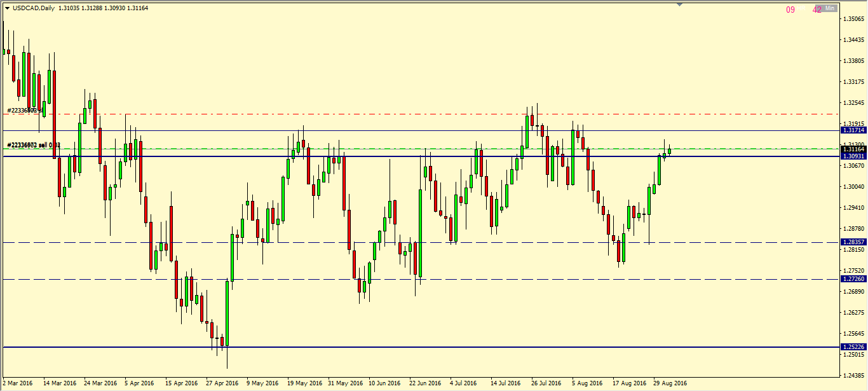Select the #22336802 sl order label
This screenshot has width=868, height=391.
(25, 111)
